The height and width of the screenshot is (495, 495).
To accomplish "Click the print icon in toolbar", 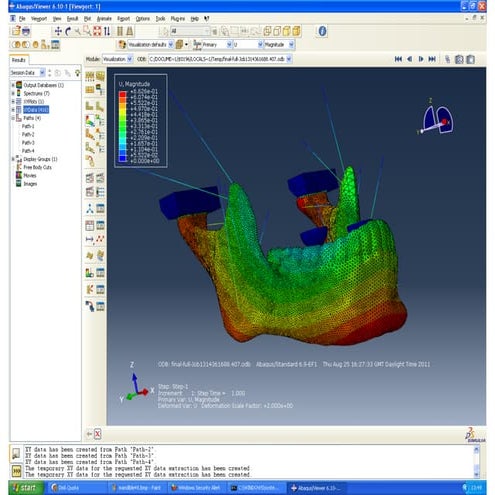I will [x=26, y=32].
